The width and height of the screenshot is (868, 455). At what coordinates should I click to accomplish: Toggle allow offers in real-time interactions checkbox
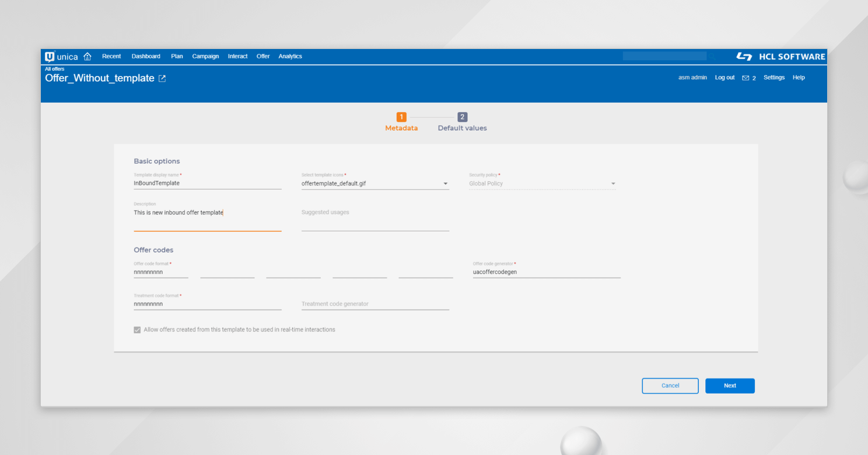(x=137, y=330)
